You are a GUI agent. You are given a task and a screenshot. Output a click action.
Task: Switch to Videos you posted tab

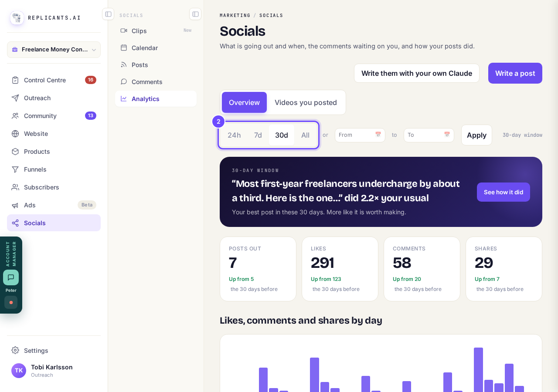(x=306, y=102)
